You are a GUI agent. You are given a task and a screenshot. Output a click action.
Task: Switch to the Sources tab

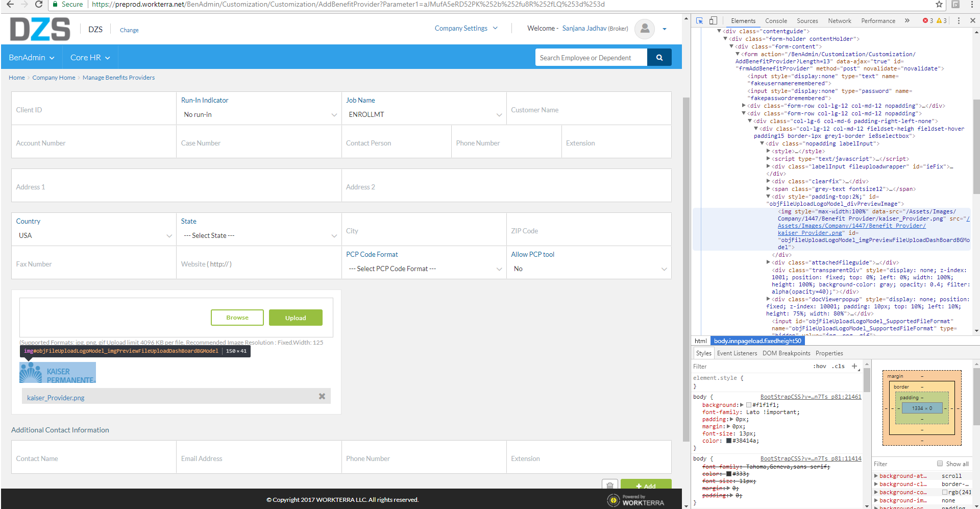click(x=807, y=20)
